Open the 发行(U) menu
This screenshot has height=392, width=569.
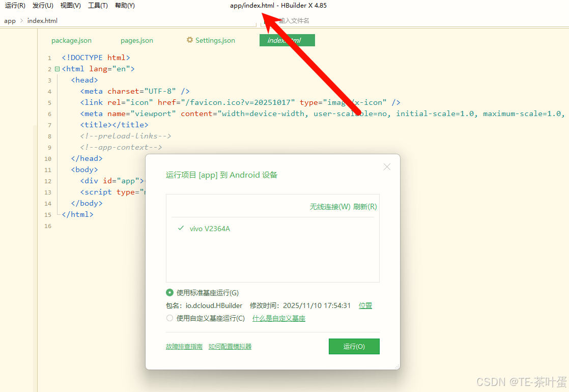point(43,6)
